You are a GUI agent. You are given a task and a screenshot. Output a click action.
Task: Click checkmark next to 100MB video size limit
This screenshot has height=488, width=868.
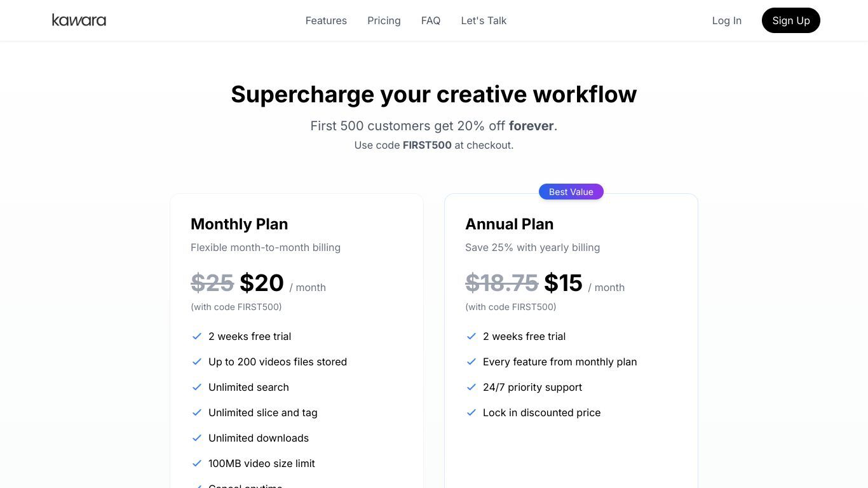[197, 463]
